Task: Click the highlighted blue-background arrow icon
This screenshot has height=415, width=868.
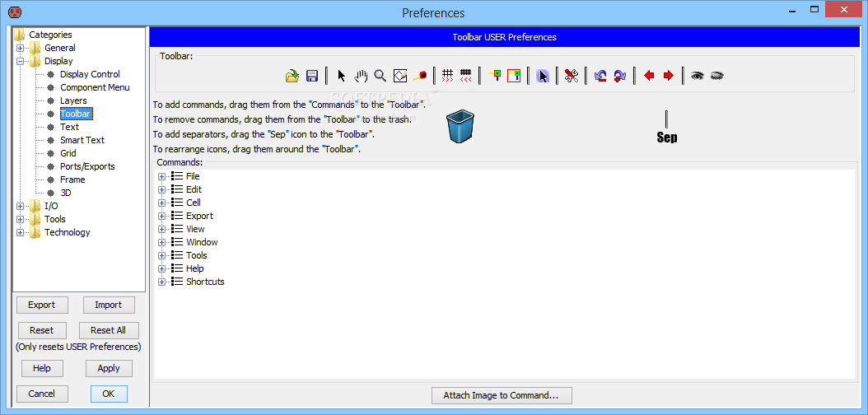Action: pos(543,76)
